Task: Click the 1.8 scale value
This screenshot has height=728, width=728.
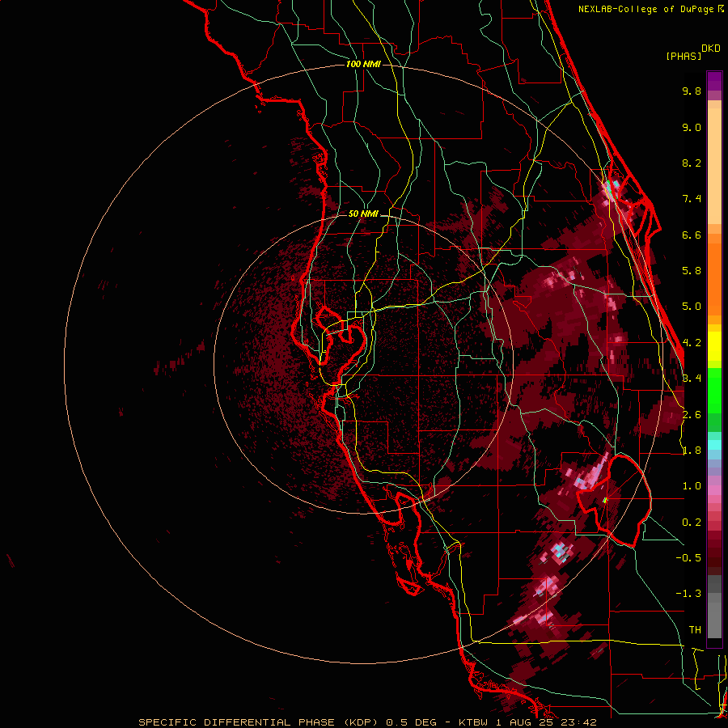Action: (x=692, y=451)
